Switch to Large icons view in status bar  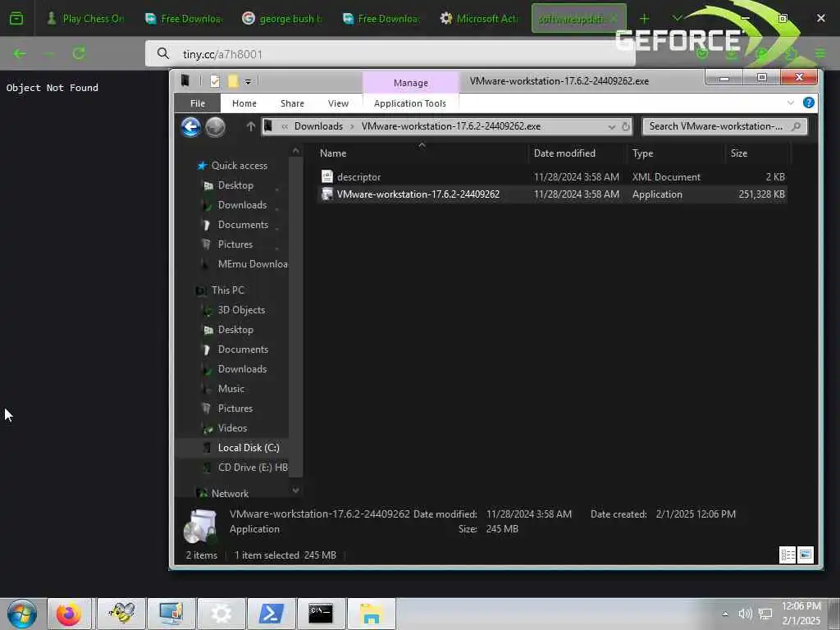point(806,555)
